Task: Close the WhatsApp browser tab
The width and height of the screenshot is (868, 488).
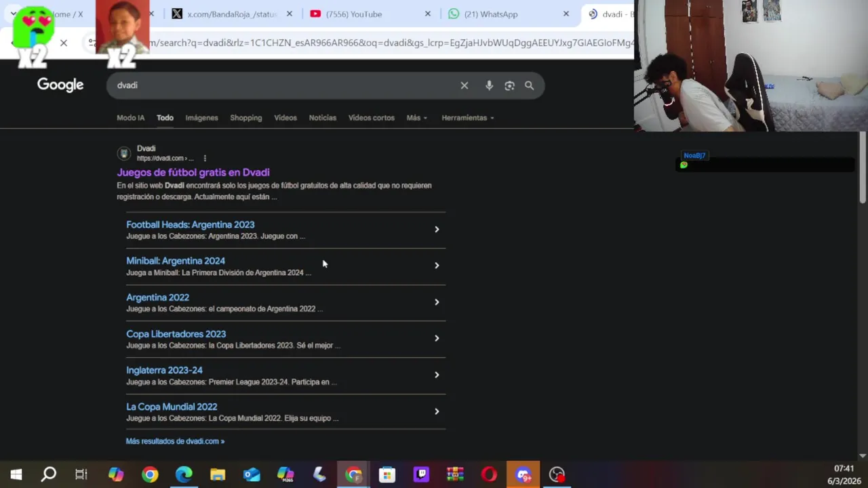Action: point(566,14)
